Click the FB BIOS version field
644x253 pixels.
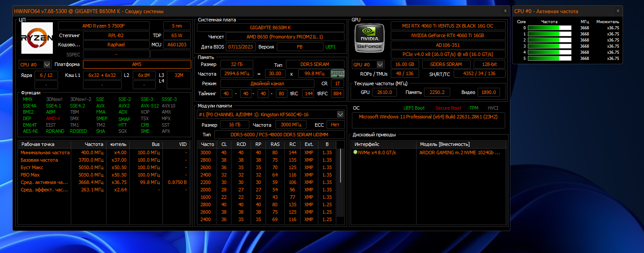300,47
